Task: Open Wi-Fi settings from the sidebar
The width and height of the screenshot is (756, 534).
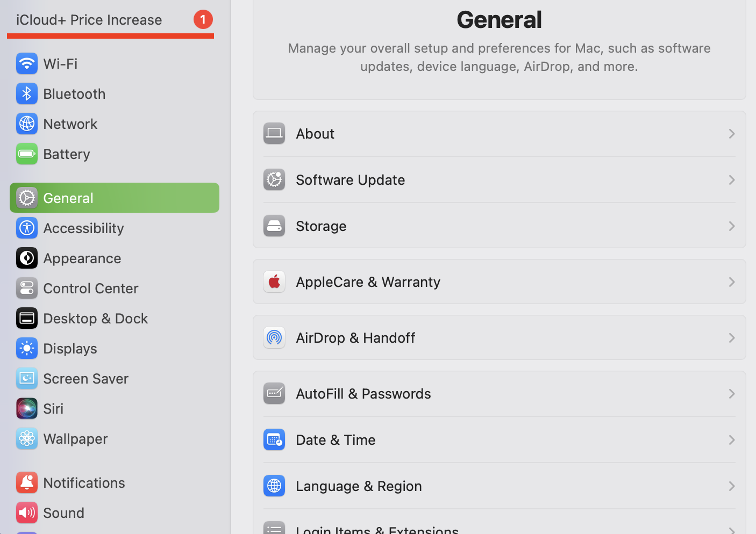Action: [x=27, y=63]
